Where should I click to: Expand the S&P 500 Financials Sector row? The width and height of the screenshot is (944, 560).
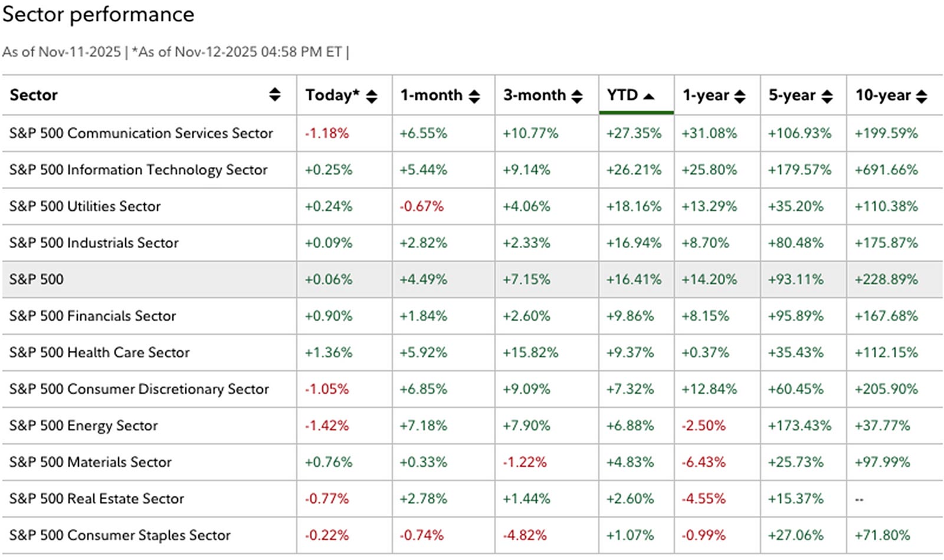(92, 316)
